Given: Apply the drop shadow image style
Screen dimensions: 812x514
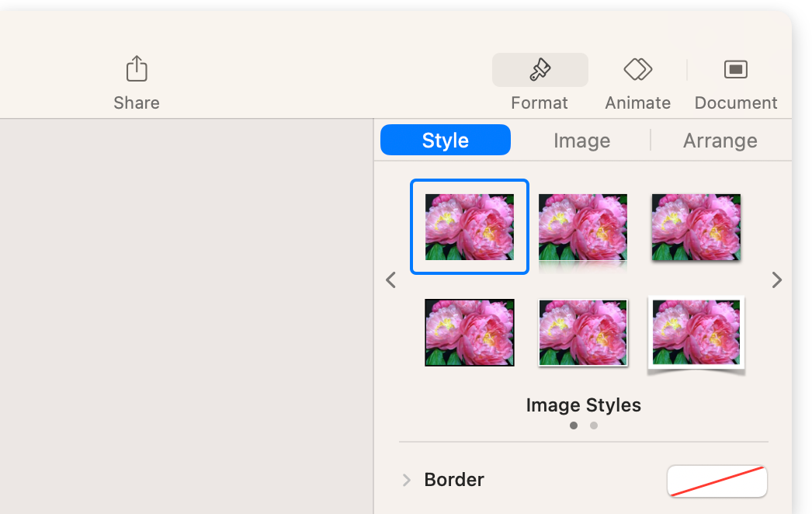Looking at the screenshot, I should 696,227.
